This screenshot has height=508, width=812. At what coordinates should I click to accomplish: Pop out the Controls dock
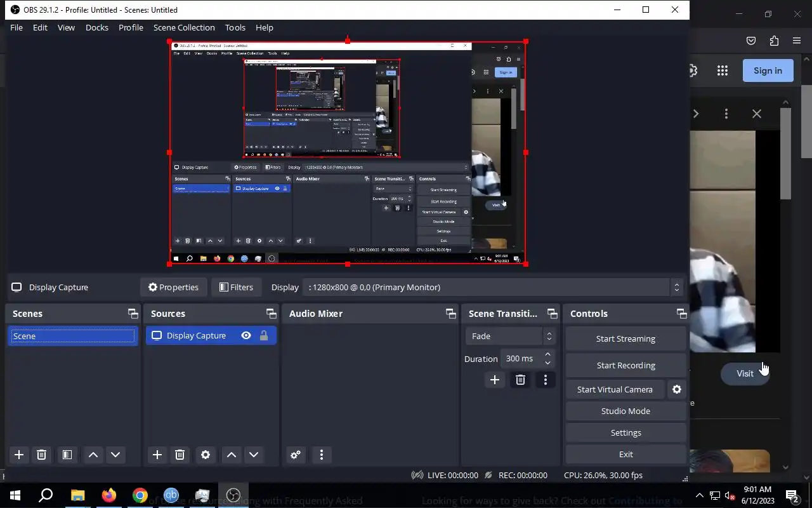(x=682, y=314)
